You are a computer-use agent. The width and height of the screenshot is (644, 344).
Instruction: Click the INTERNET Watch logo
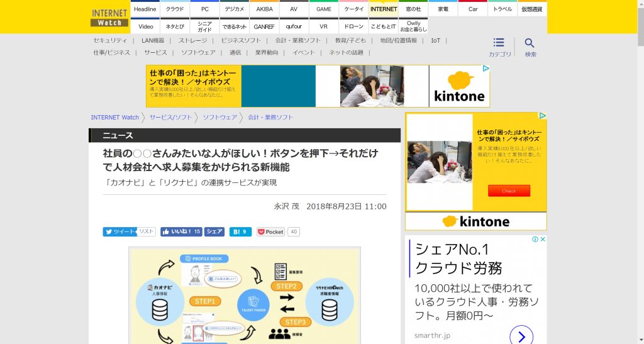[109, 17]
